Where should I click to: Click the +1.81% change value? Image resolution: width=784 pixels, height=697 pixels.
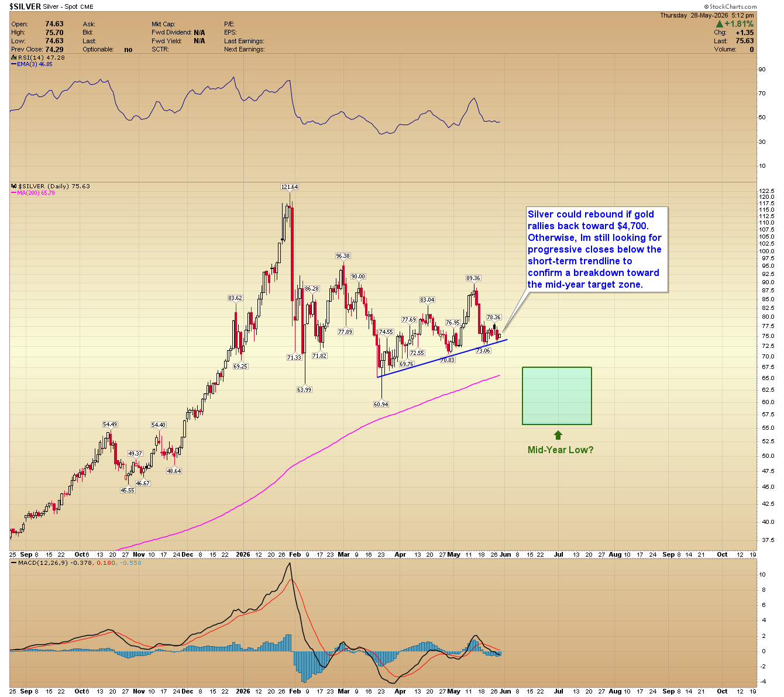click(x=740, y=24)
